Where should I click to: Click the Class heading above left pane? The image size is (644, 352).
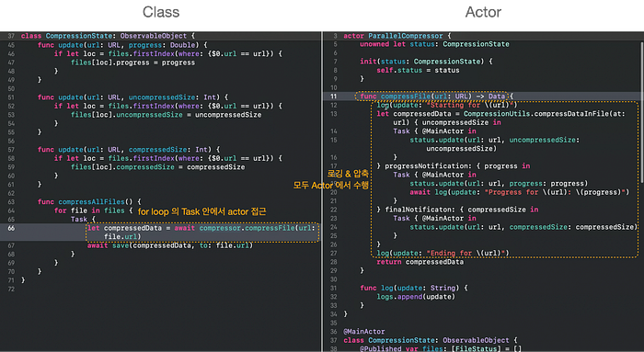coord(161,12)
